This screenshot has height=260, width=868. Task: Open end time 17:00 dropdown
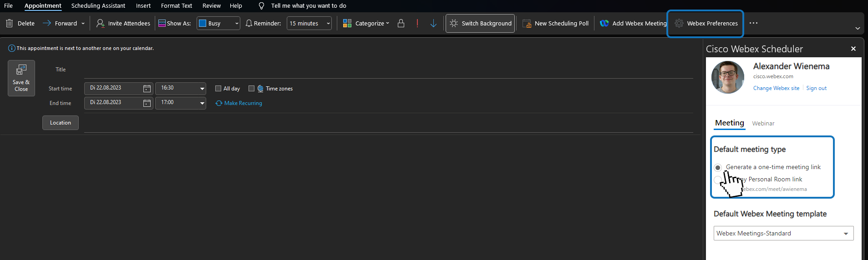coord(202,103)
